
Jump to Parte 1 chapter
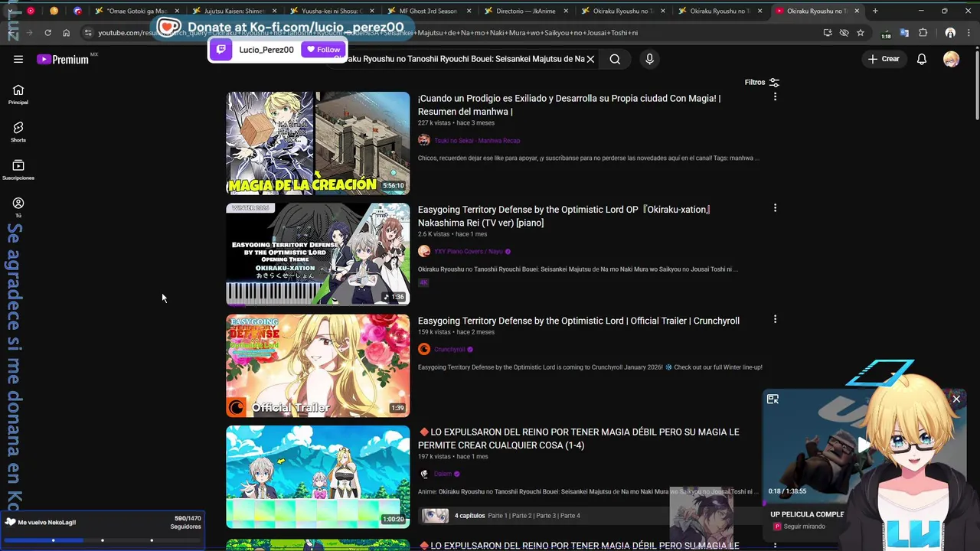coord(498,516)
